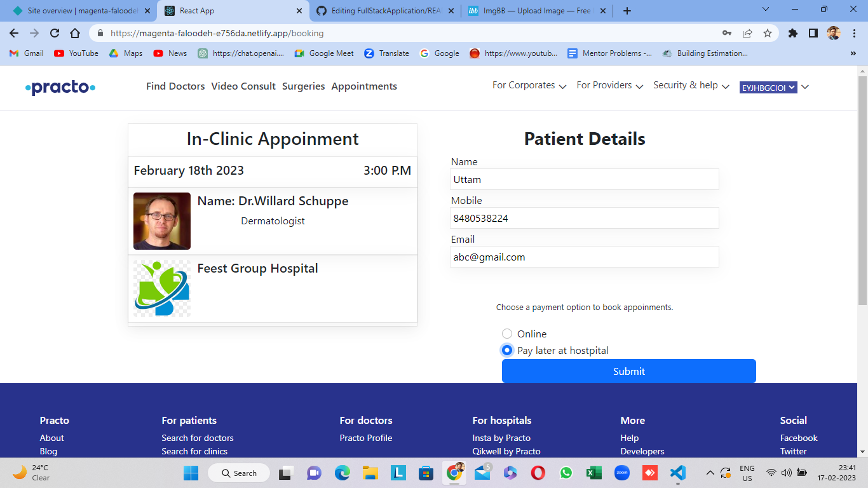This screenshot has height=488, width=868.
Task: Expand the For Corporates dropdown
Action: point(529,86)
